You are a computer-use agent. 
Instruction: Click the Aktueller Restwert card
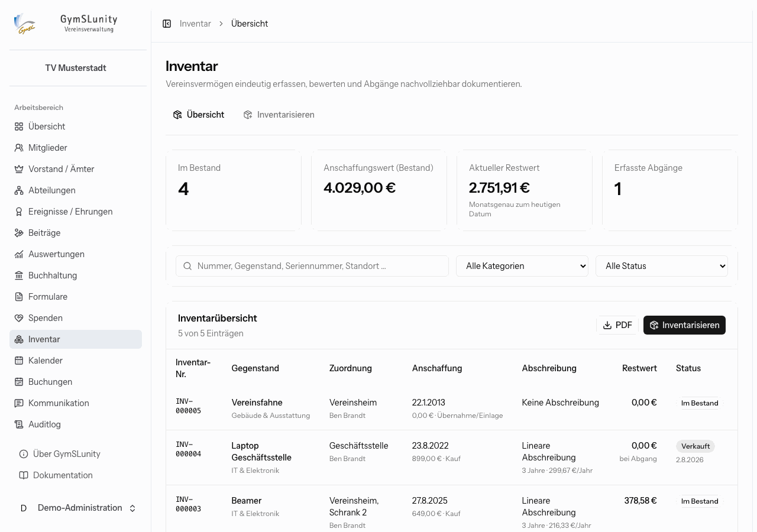coord(525,190)
